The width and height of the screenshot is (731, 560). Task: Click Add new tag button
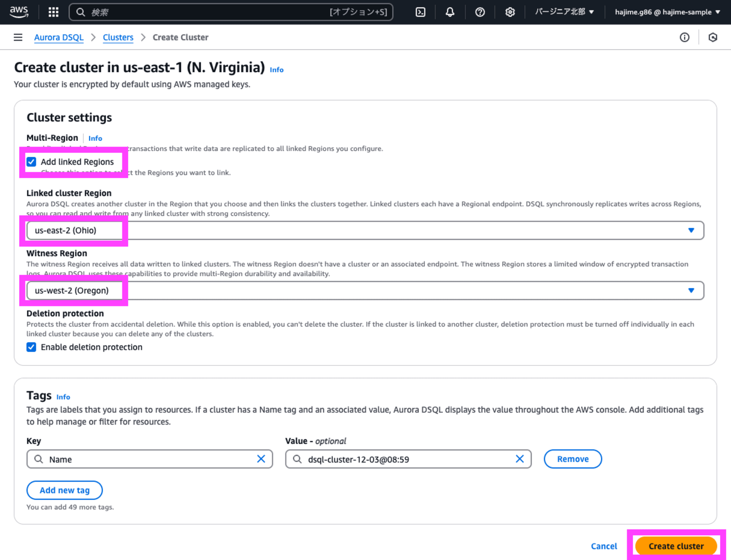pos(64,490)
